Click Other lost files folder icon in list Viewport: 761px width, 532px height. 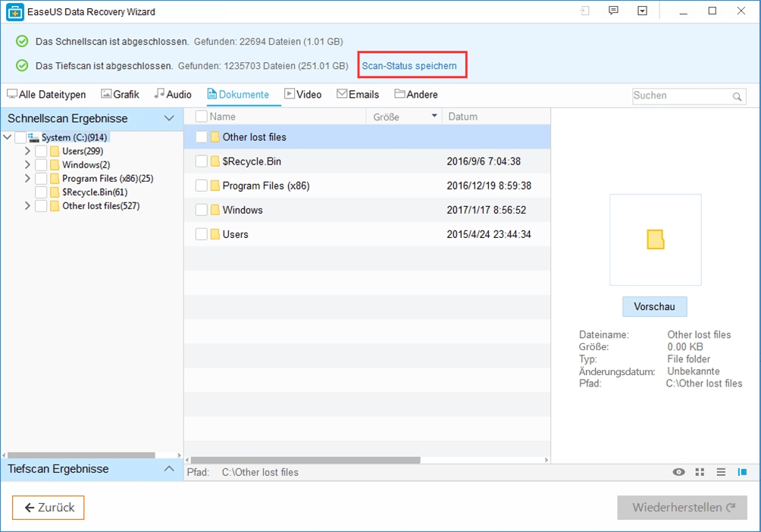[x=215, y=137]
